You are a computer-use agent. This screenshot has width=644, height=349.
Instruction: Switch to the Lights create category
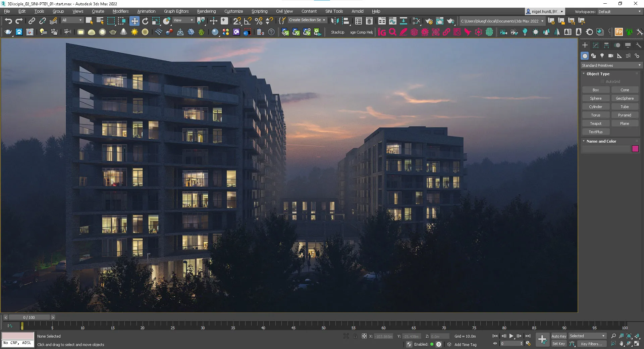602,56
